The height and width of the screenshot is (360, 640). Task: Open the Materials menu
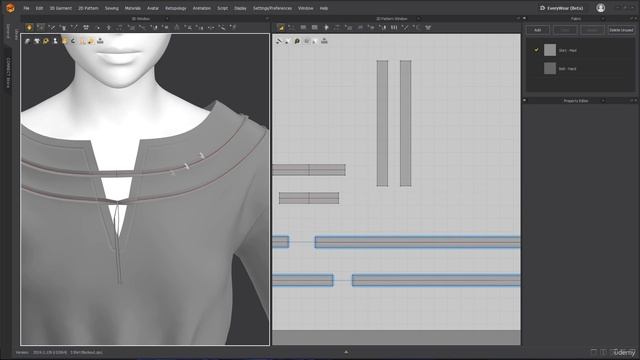pos(133,8)
